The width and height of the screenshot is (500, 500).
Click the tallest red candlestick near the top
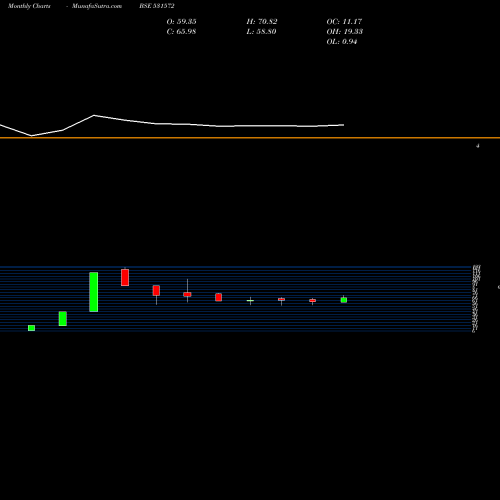tap(125, 277)
